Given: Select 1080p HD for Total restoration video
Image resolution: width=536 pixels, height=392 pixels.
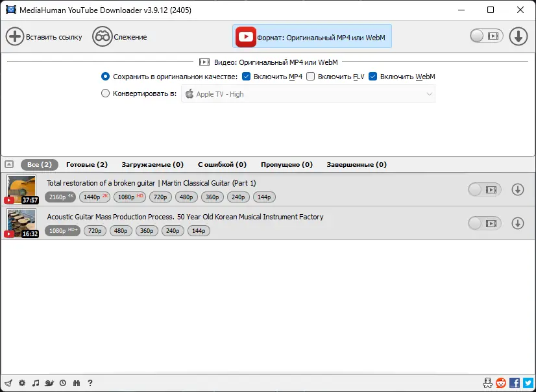Looking at the screenshot, I should coord(130,197).
